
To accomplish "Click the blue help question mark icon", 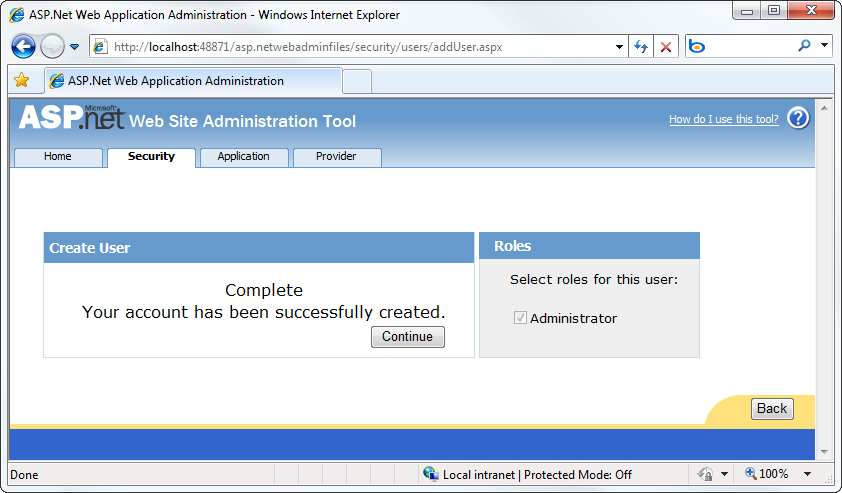I will (x=797, y=119).
